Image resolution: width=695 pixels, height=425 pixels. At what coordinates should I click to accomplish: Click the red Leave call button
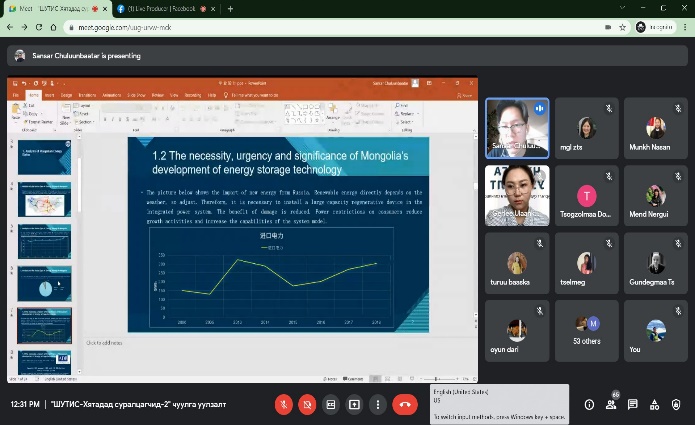coord(405,404)
